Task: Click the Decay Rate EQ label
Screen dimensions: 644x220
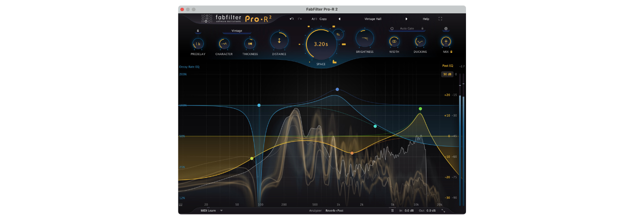Action: 189,67
